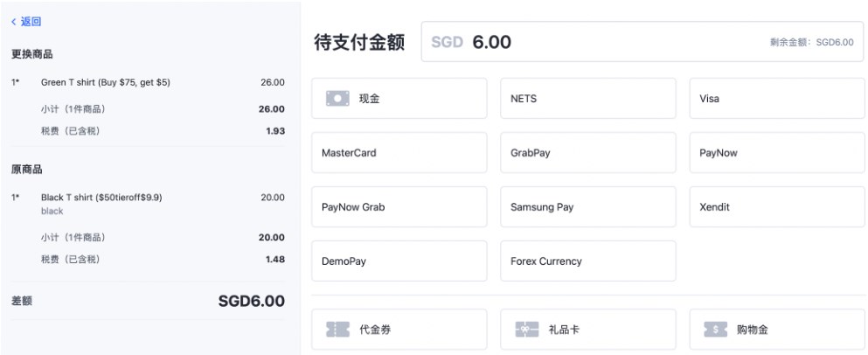Pay using PayNow
Screen dimensions: 868x355
tap(776, 153)
